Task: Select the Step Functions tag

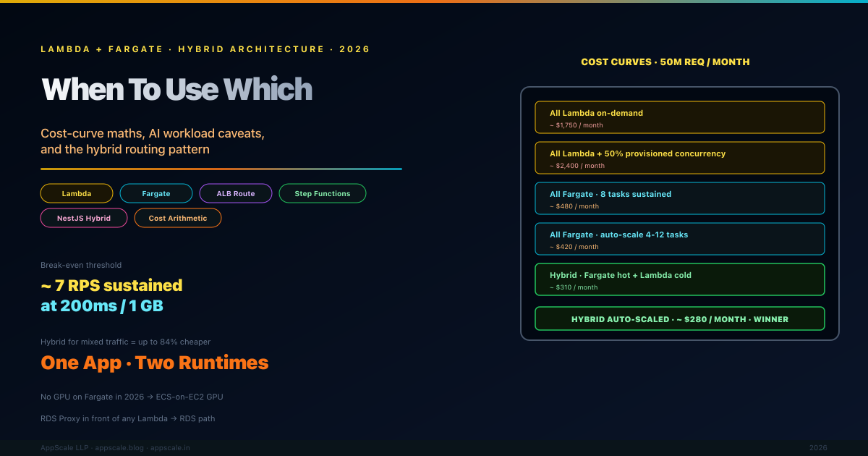Action: [323, 193]
